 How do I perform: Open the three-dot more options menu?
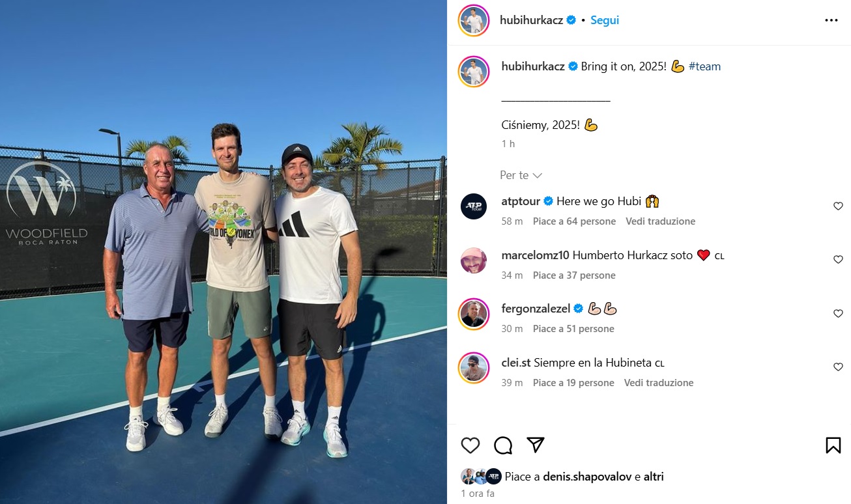pos(831,20)
